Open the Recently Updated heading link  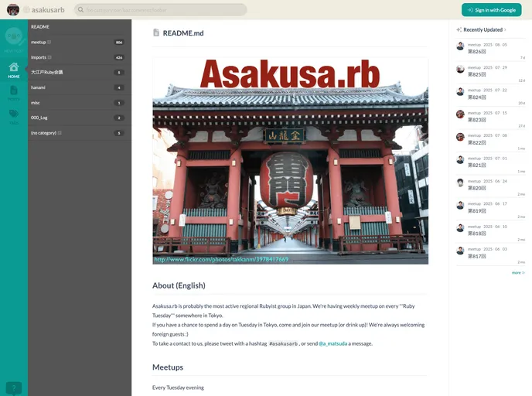[483, 30]
